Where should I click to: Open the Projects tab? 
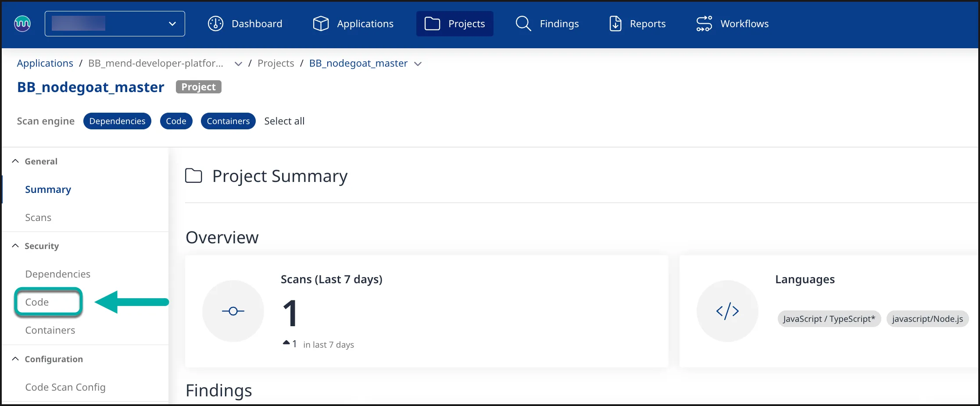[x=455, y=24]
